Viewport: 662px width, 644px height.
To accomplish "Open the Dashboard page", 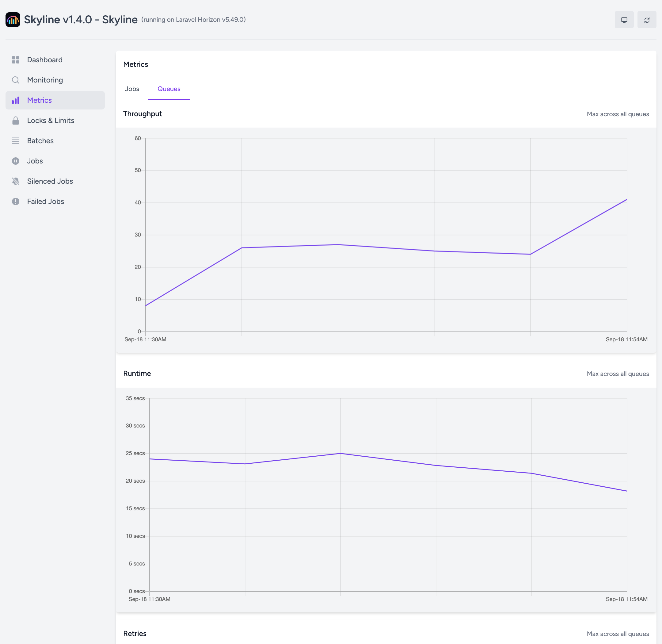I will (x=55, y=60).
